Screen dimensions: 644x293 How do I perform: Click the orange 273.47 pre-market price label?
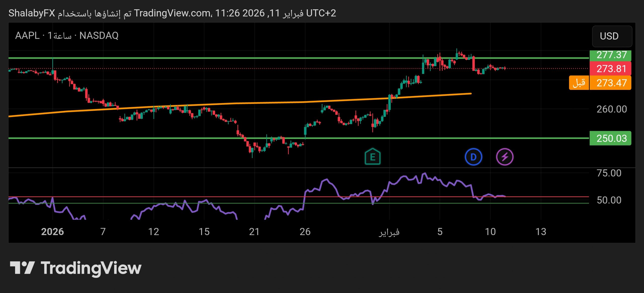[610, 83]
